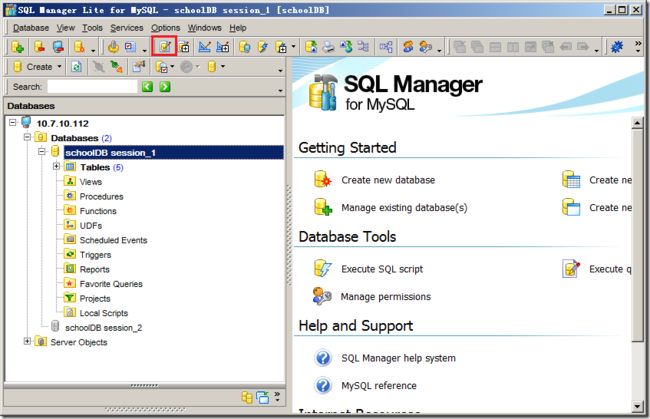Click the green previous search result arrow
This screenshot has height=419, width=650.
tap(148, 87)
